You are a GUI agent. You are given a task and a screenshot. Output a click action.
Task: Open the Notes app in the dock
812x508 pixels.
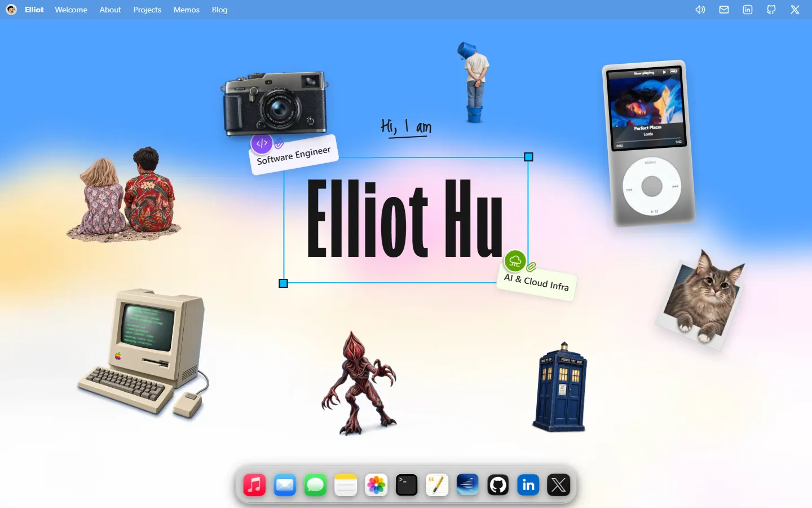pyautogui.click(x=346, y=485)
